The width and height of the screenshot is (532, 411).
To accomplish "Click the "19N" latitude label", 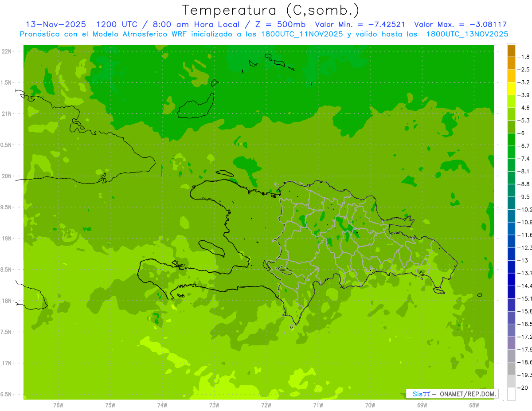I will [7, 239].
